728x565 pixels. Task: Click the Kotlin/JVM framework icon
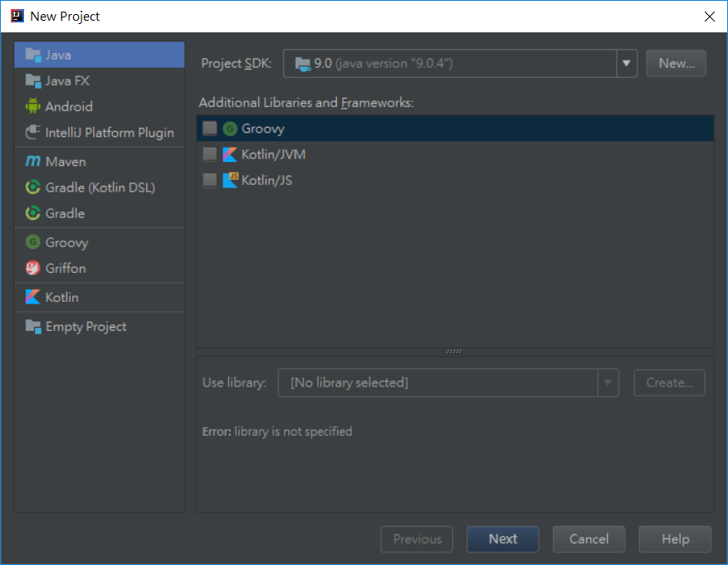[230, 154]
